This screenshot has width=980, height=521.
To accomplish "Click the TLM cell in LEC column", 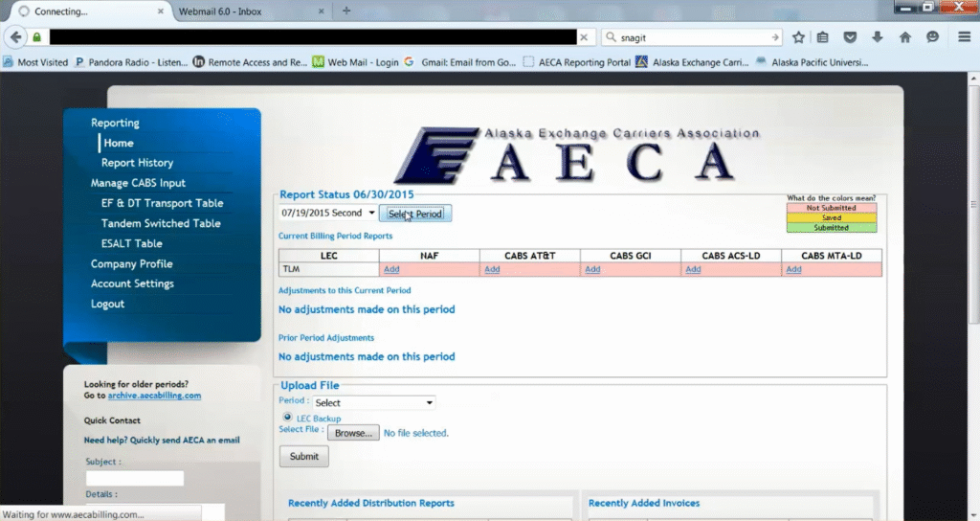I will click(329, 269).
